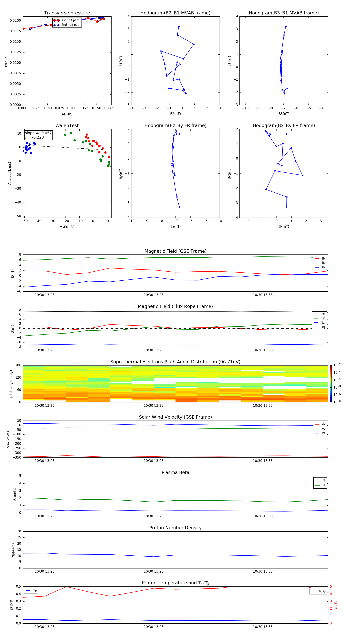Click the 'Plasma Beta' plot title
This screenshot has height=644, width=351.
[x=175, y=472]
